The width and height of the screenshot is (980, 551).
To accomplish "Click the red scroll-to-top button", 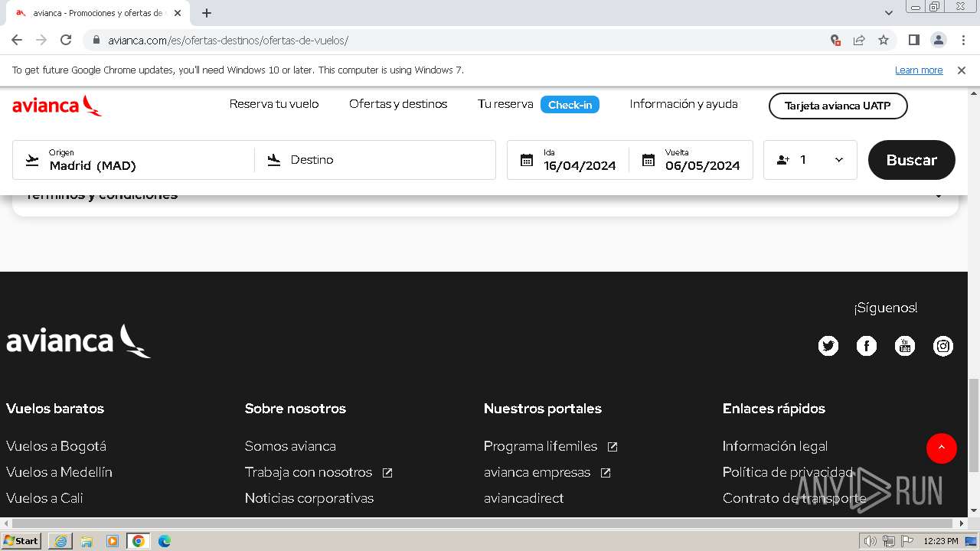I will pos(941,448).
